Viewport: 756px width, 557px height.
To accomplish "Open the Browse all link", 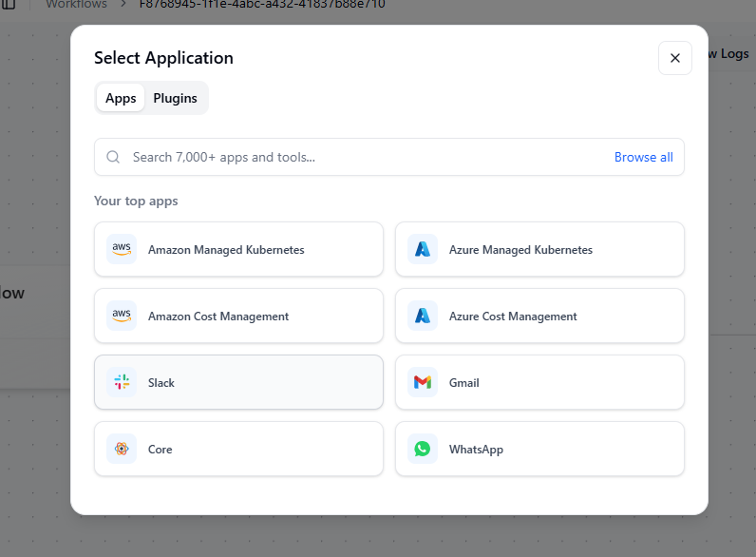I will 643,157.
